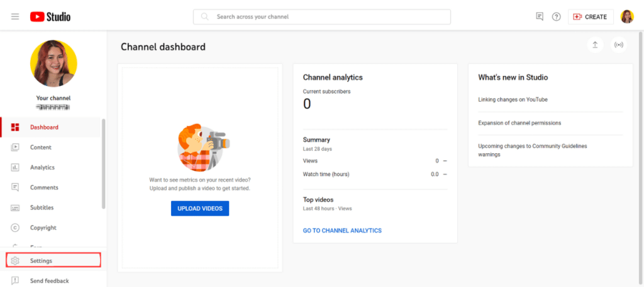This screenshot has width=644, height=287.
Task: Follow the GO TO CHANNEL ANALYTICS link
Action: (x=342, y=230)
